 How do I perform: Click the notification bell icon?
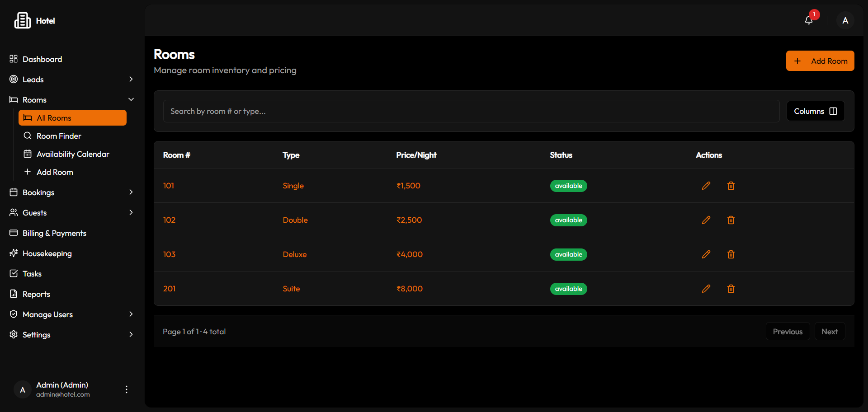tap(809, 20)
